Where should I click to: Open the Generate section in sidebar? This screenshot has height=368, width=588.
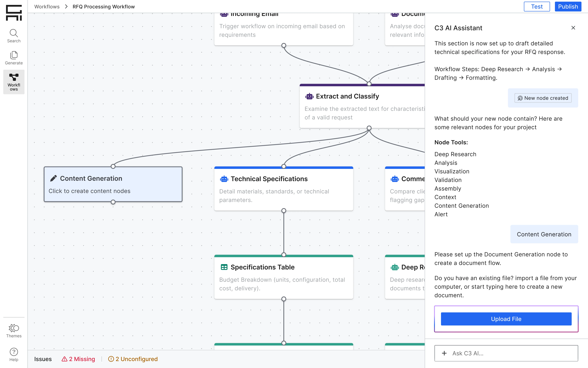pos(14,58)
